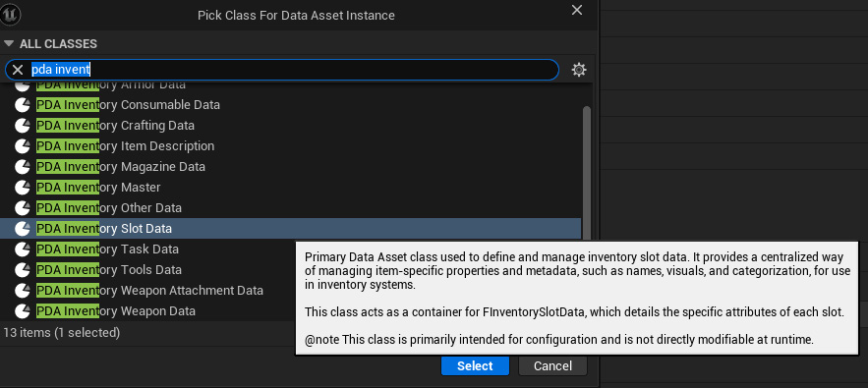Click the PDA Inventory Tools Data icon
This screenshot has height=388, width=868.
coord(23,270)
